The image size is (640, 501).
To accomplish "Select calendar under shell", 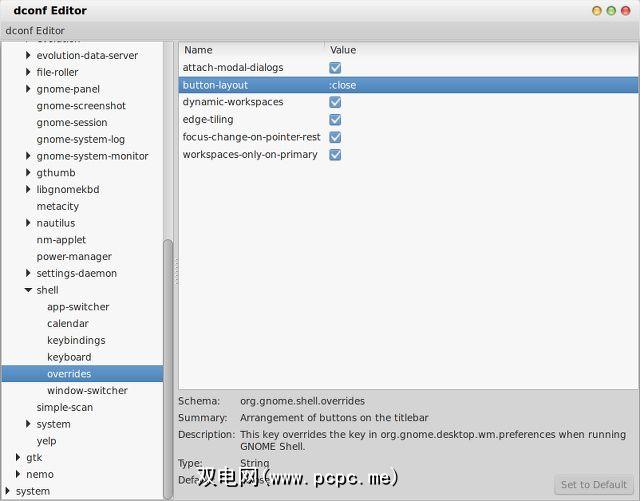I will click(68, 323).
